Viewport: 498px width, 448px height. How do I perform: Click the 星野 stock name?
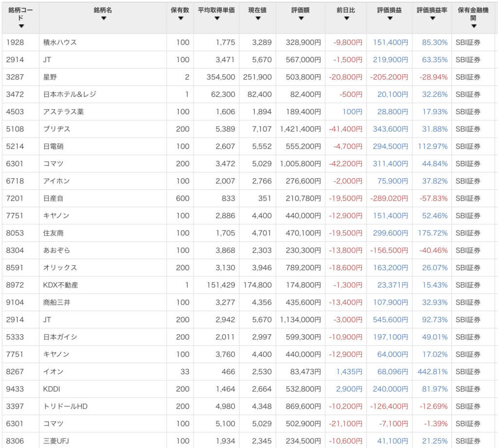pyautogui.click(x=51, y=77)
